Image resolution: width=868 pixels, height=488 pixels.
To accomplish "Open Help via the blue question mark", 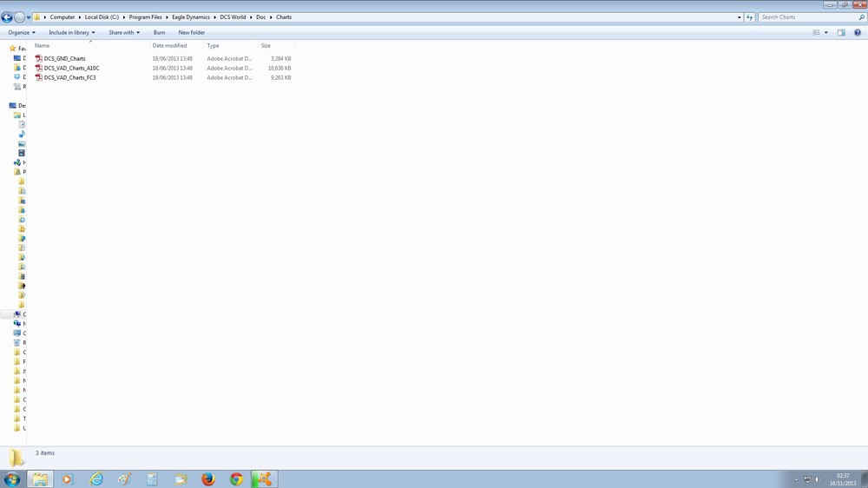I will (858, 33).
